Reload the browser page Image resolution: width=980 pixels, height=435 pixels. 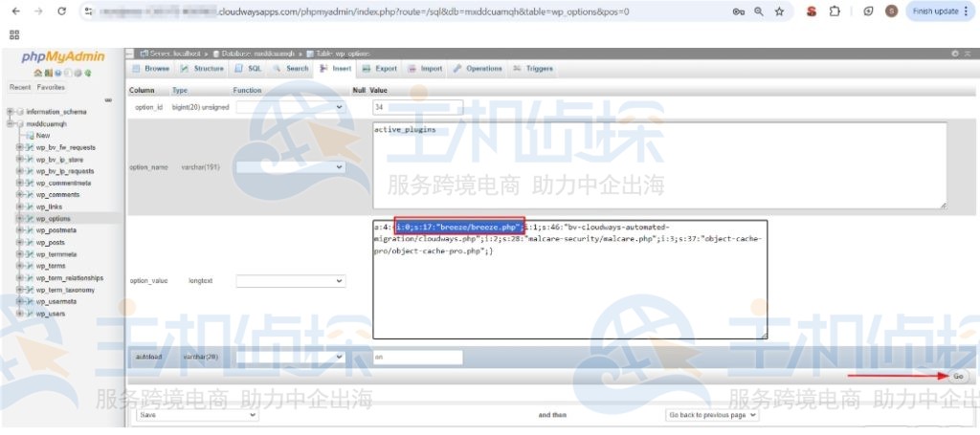61,11
